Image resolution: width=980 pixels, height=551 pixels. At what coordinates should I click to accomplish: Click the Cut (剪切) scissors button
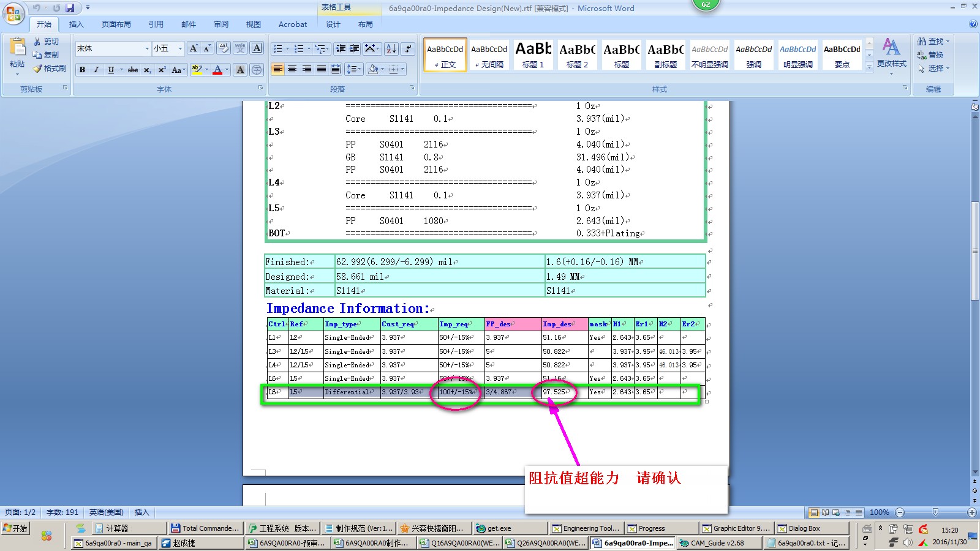coord(47,42)
